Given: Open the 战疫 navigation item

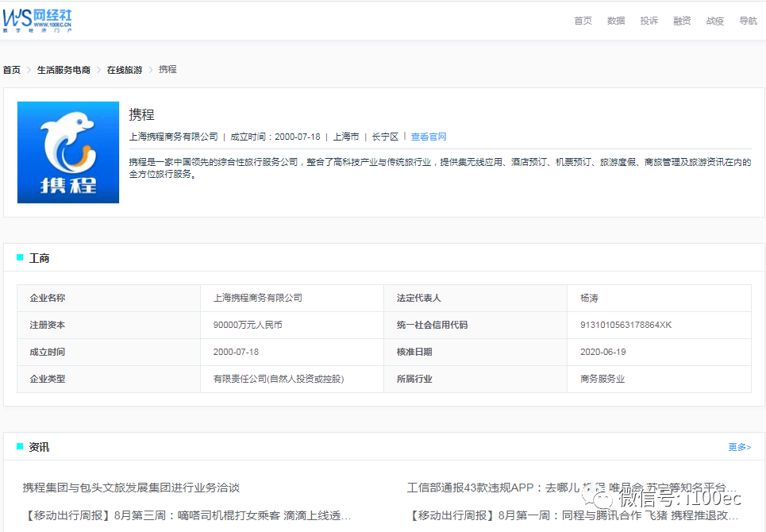Looking at the screenshot, I should pos(715,21).
